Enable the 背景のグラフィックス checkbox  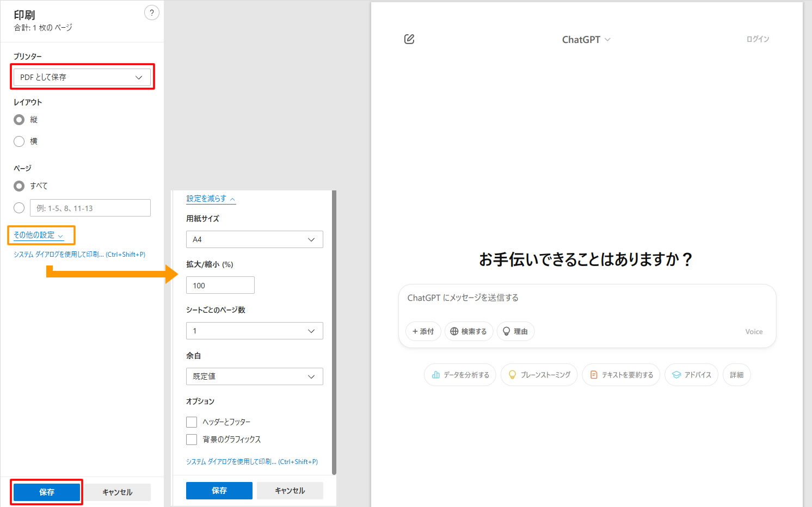192,440
